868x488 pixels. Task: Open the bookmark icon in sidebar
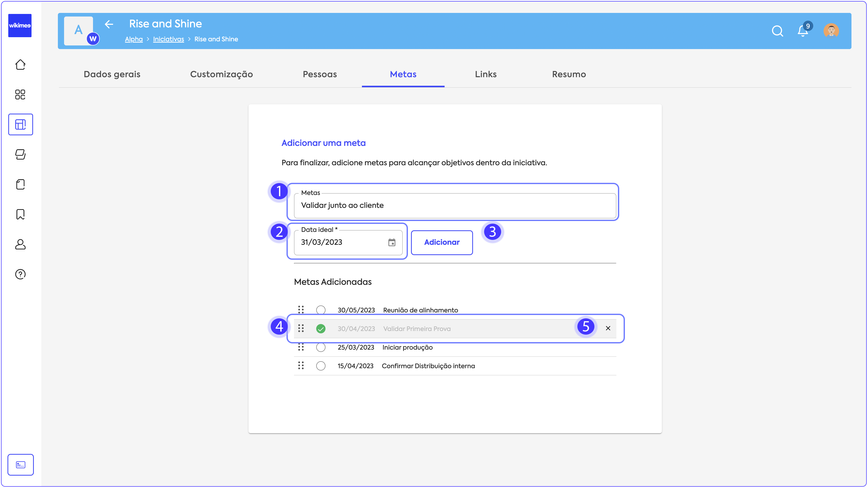tap(20, 214)
